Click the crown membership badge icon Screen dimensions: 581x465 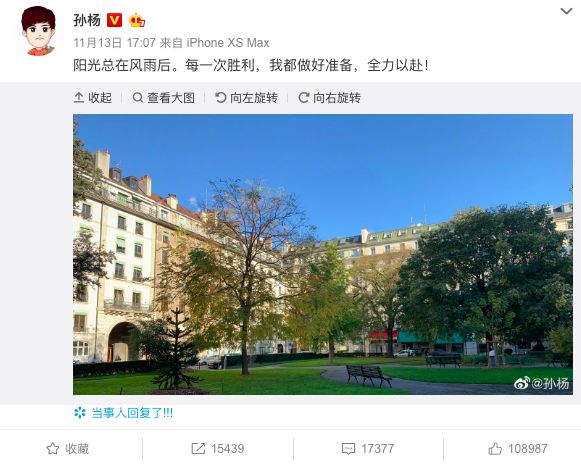(137, 20)
